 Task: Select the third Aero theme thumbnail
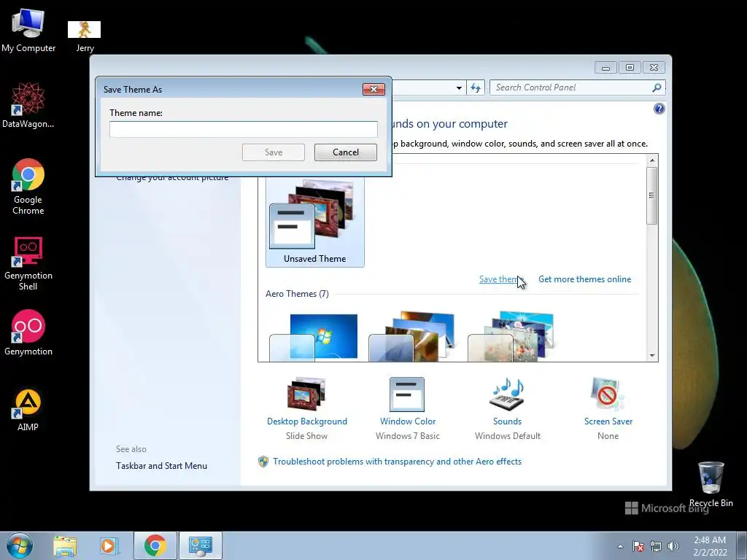[511, 336]
